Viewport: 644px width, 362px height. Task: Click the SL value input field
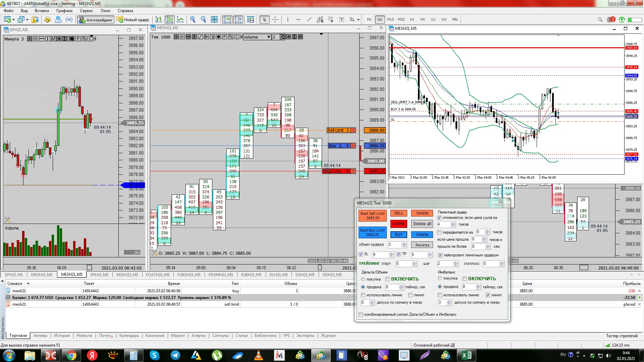point(380,255)
